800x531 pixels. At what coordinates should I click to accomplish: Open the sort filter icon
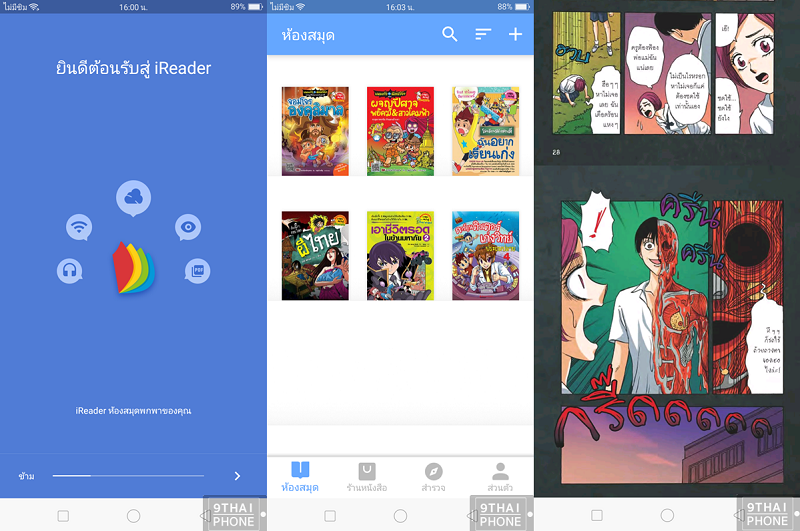click(x=483, y=35)
